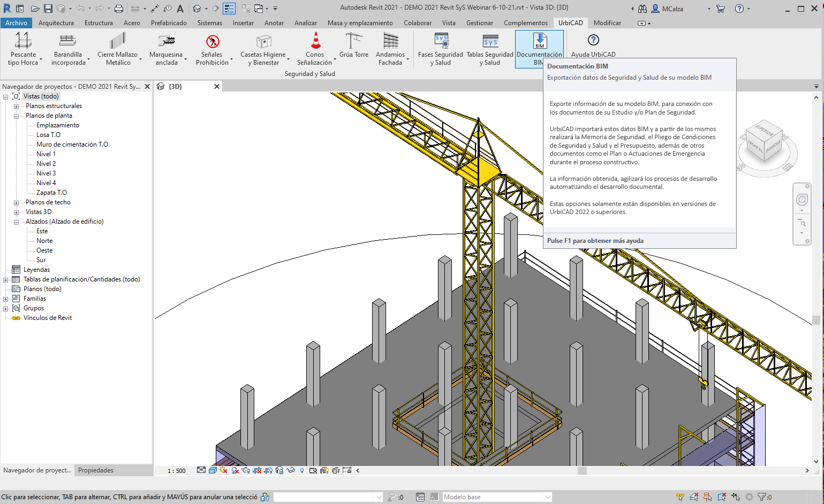Toggle the thin lines button in quick access toolbar
824x504 pixels.
229,9
